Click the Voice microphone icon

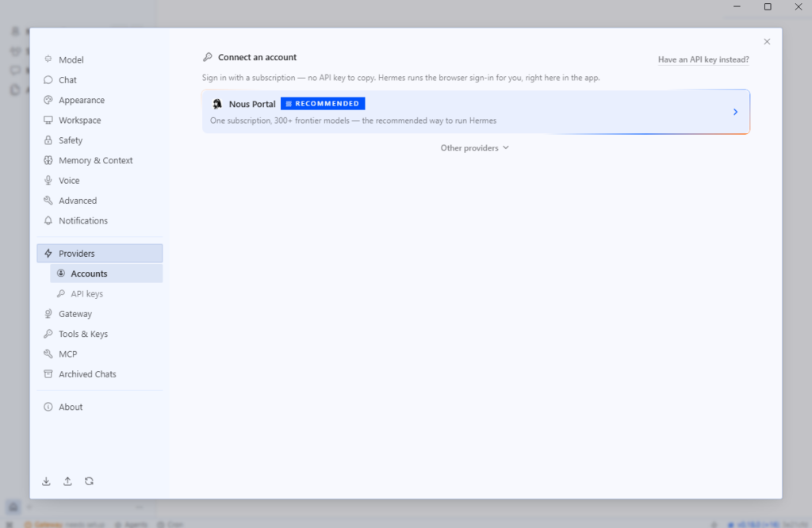[48, 180]
